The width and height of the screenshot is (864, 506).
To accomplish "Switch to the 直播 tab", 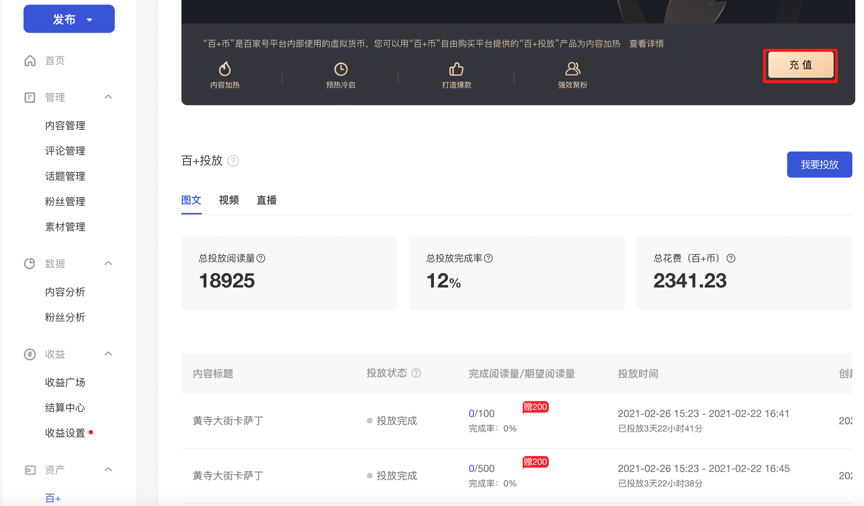I will [x=266, y=200].
